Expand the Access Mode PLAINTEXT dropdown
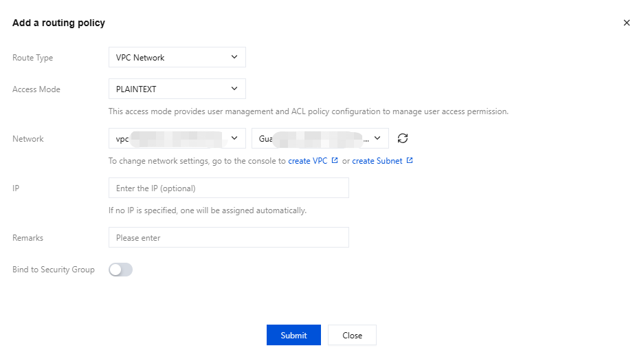644x359 pixels. pos(177,89)
